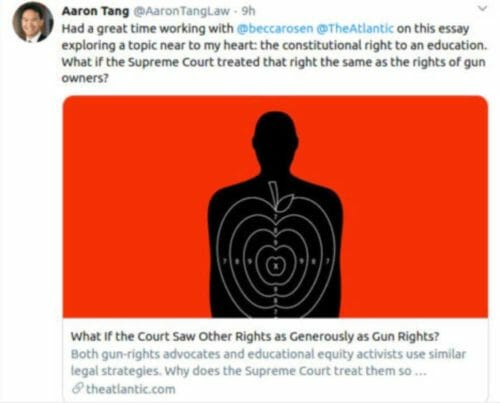Select tweet text 'the constitutional right to an education'
Viewport: 500px width, 403px height.
tap(373, 45)
